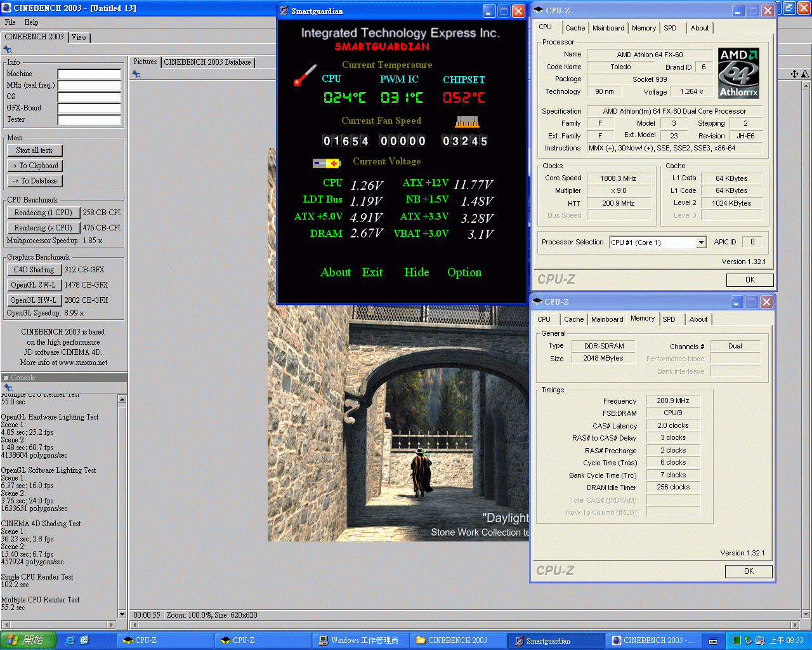This screenshot has width=812, height=650.
Task: Open Cache tab in upper CPU-Z window
Action: click(575, 28)
